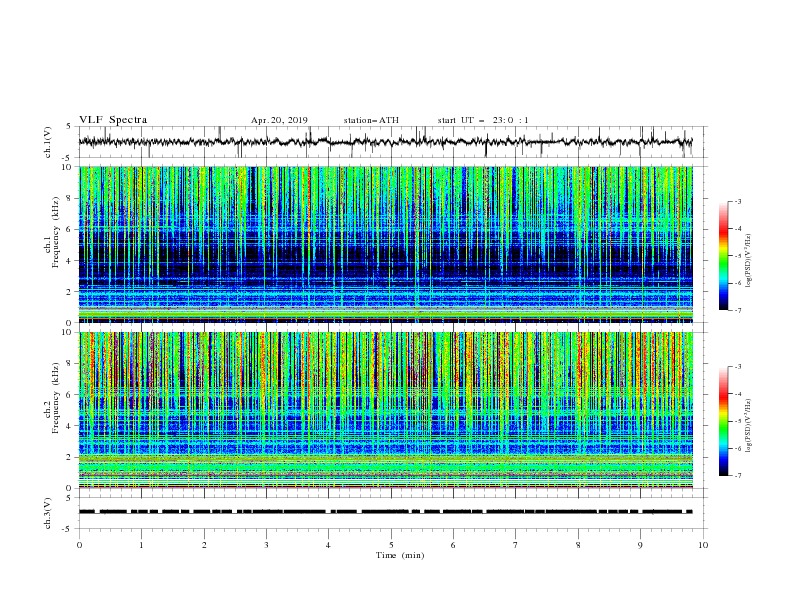Click the ch.2 Frequency (kHz) axis label

(x=52, y=398)
